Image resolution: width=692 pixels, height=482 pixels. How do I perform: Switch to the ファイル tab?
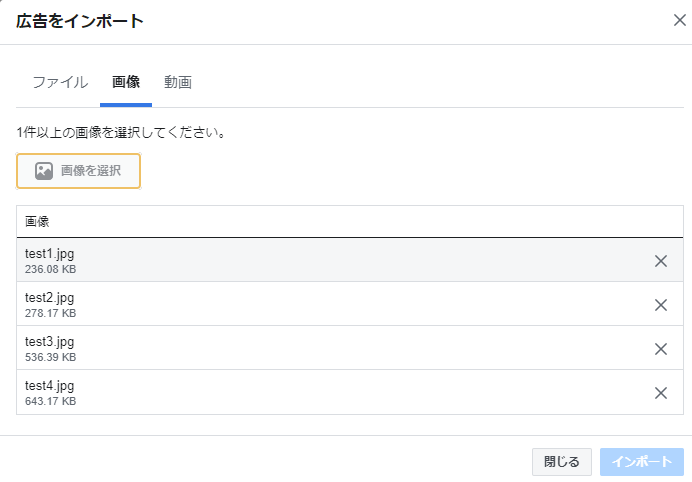[60, 82]
